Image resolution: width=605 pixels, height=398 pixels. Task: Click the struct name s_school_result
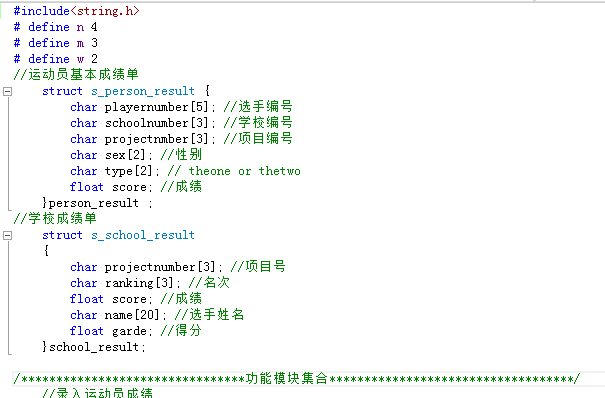(143, 235)
